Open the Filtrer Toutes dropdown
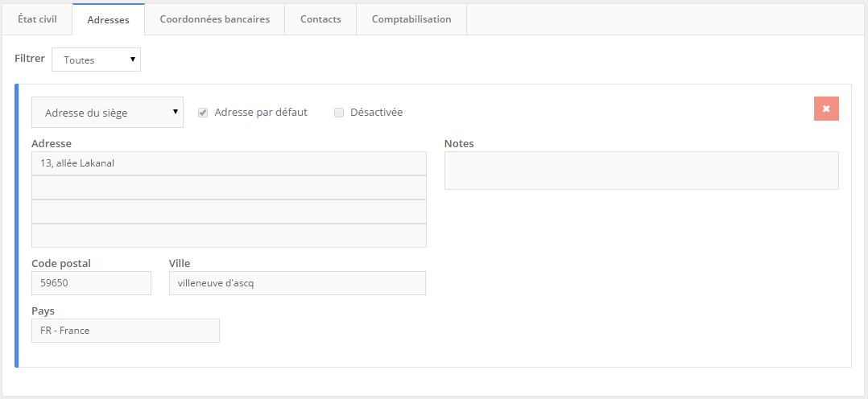The image size is (868, 399). point(96,60)
